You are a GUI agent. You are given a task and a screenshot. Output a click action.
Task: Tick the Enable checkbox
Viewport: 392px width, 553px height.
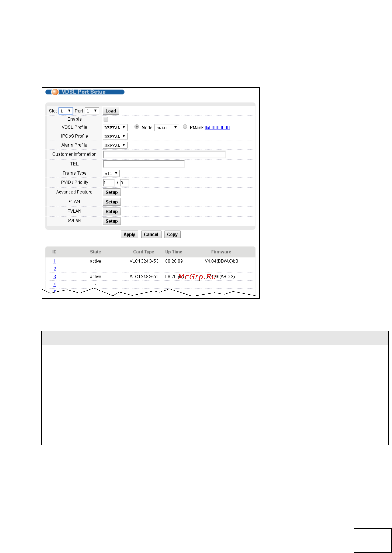coord(106,119)
